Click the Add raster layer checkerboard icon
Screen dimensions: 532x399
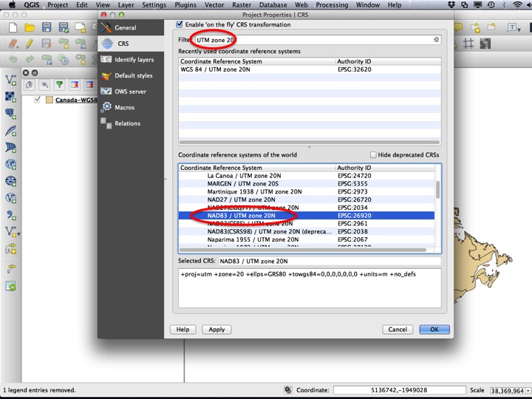tap(10, 97)
